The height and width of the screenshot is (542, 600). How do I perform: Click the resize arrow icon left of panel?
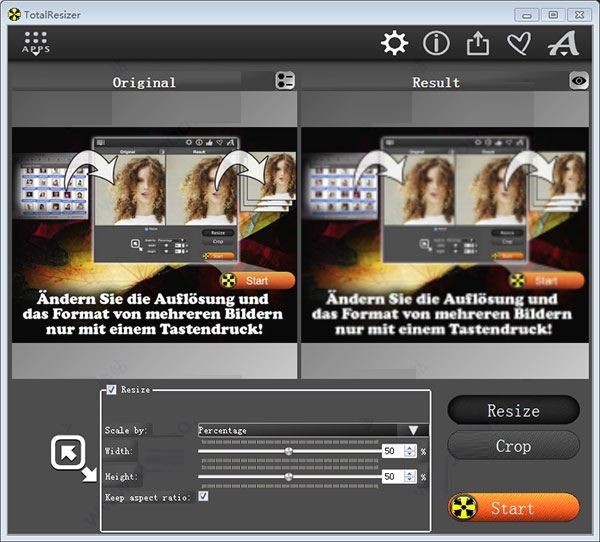click(71, 457)
